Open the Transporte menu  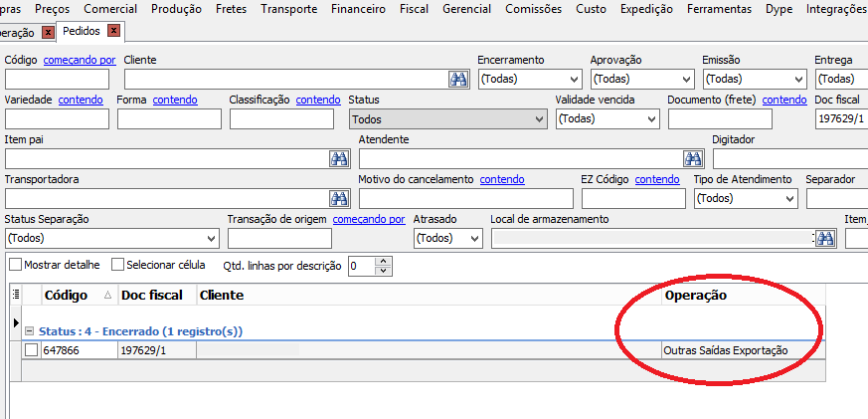click(x=289, y=9)
